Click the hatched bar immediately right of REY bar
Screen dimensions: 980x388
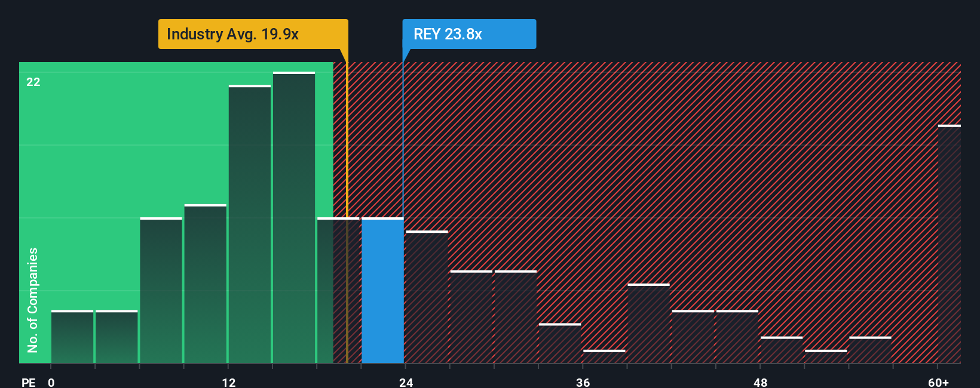pyautogui.click(x=427, y=297)
